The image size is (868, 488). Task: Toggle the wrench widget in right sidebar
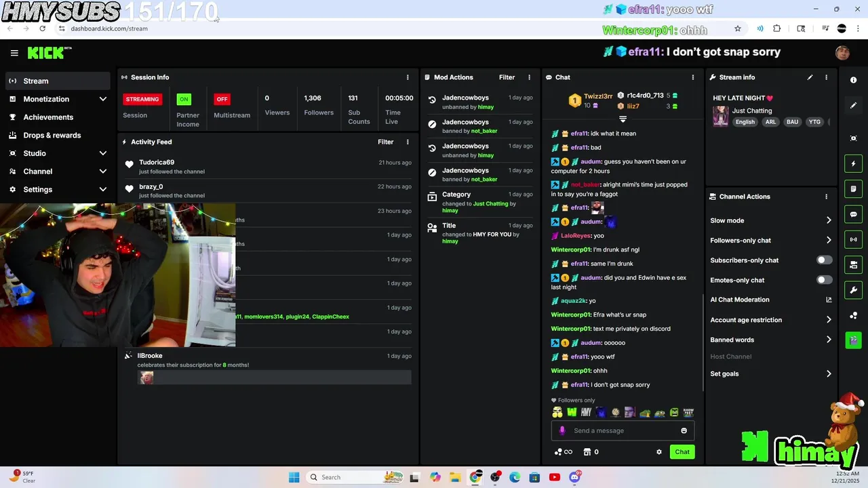point(853,290)
